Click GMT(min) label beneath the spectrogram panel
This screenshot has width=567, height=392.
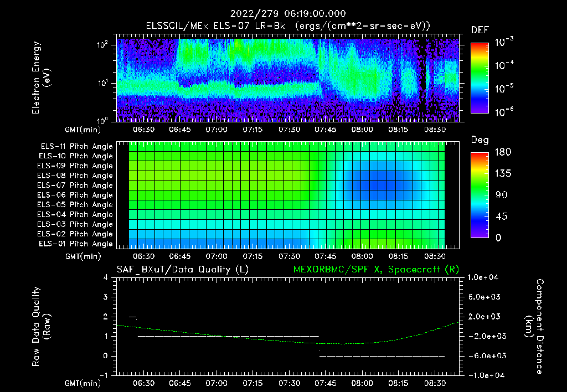[83, 130]
